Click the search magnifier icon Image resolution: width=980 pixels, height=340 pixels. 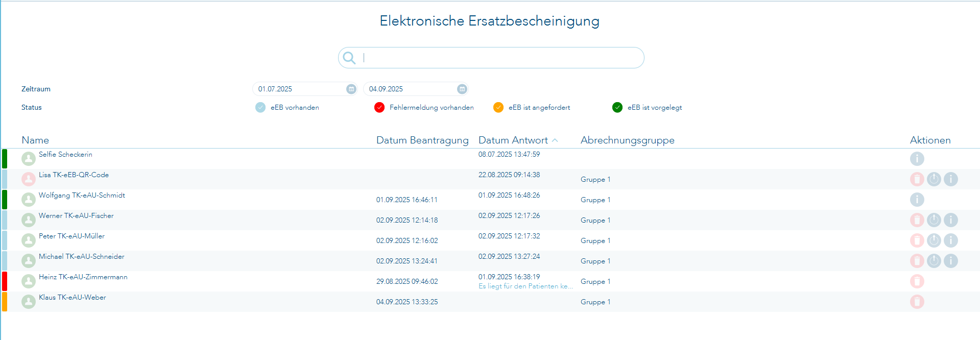tap(349, 58)
